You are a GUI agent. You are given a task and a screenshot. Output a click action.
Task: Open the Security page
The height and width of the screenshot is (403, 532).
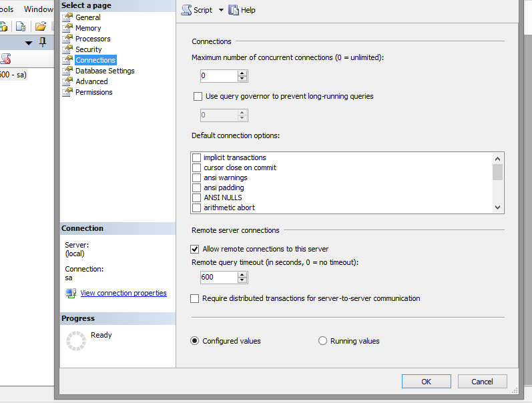pos(88,49)
